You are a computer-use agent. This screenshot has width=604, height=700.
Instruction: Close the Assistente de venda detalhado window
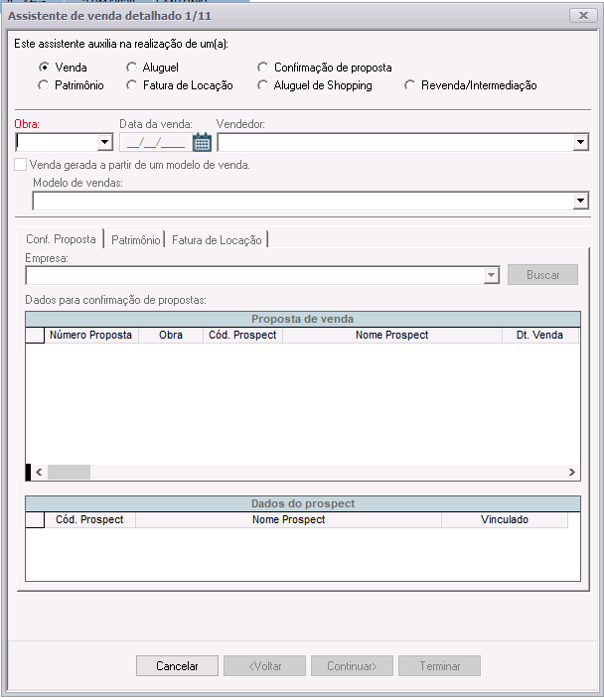click(x=583, y=15)
